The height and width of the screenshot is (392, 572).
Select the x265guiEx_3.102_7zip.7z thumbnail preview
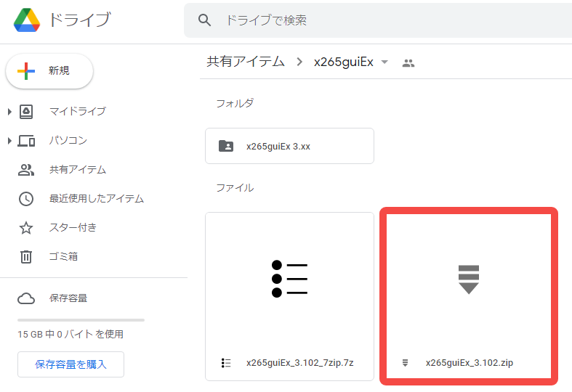point(290,279)
